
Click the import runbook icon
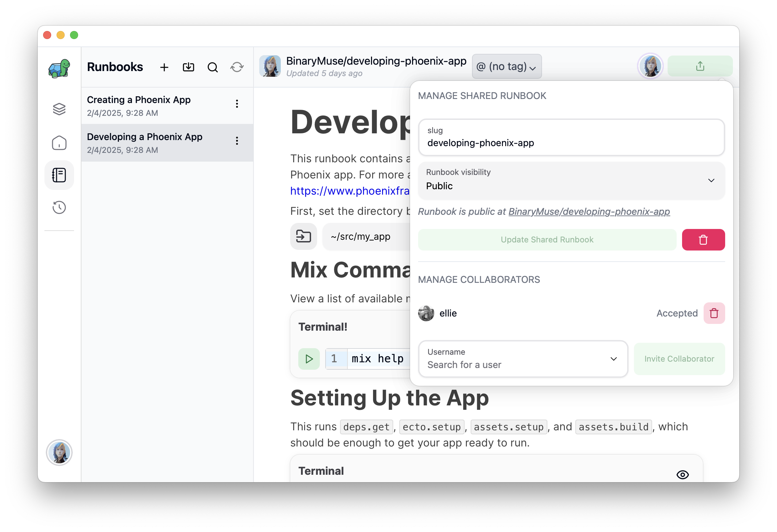(x=189, y=67)
